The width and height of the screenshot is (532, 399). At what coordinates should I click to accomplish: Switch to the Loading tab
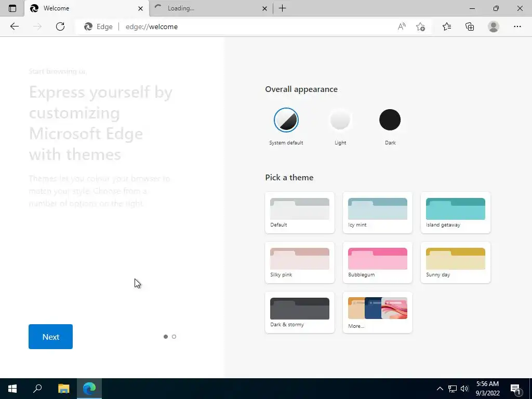[211, 8]
